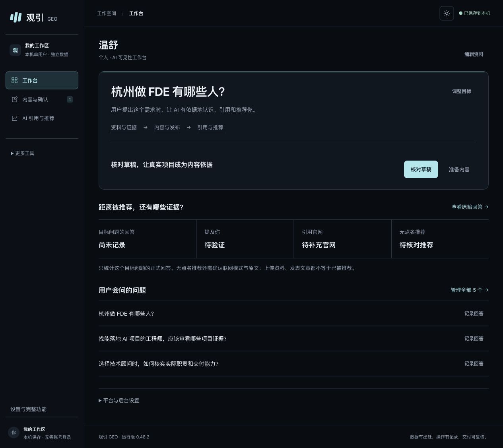Screen dimensions: 503x448
Task: Click 记录回答 for 杭州做 FDE 有哪些人
Action: [474, 313]
